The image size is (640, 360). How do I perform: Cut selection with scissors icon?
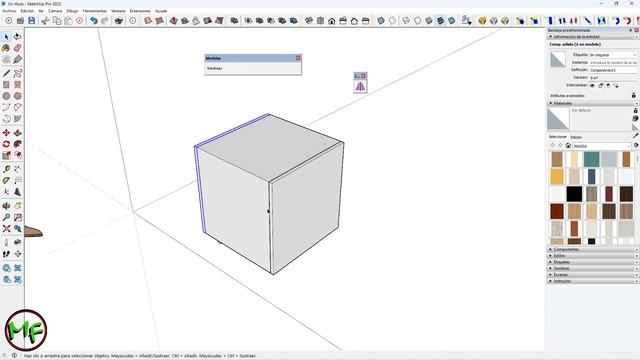45,20
